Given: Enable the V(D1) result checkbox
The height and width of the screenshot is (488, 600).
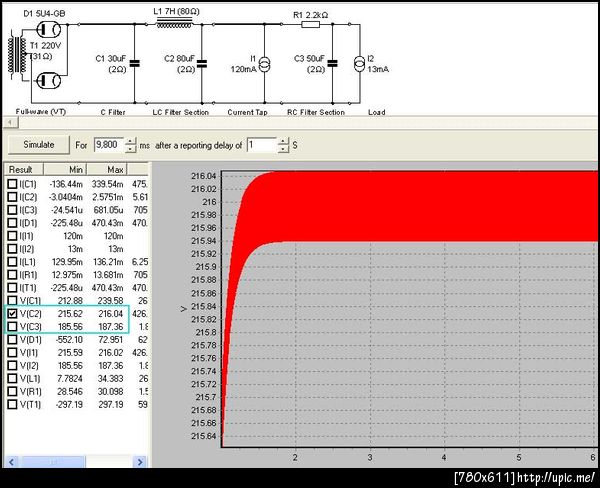Looking at the screenshot, I should (x=13, y=340).
